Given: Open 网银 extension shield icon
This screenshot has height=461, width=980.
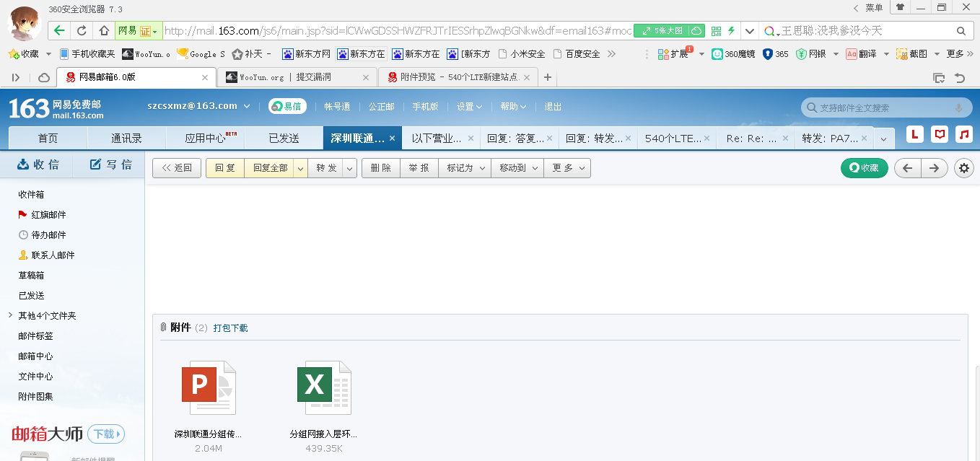Looking at the screenshot, I should tap(811, 54).
